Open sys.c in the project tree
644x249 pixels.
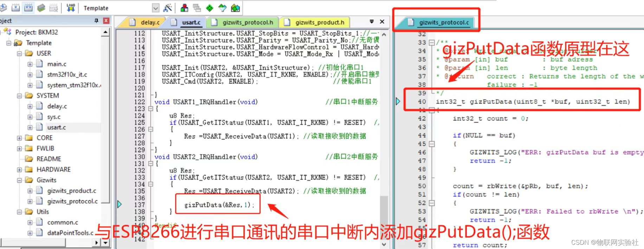coord(54,117)
